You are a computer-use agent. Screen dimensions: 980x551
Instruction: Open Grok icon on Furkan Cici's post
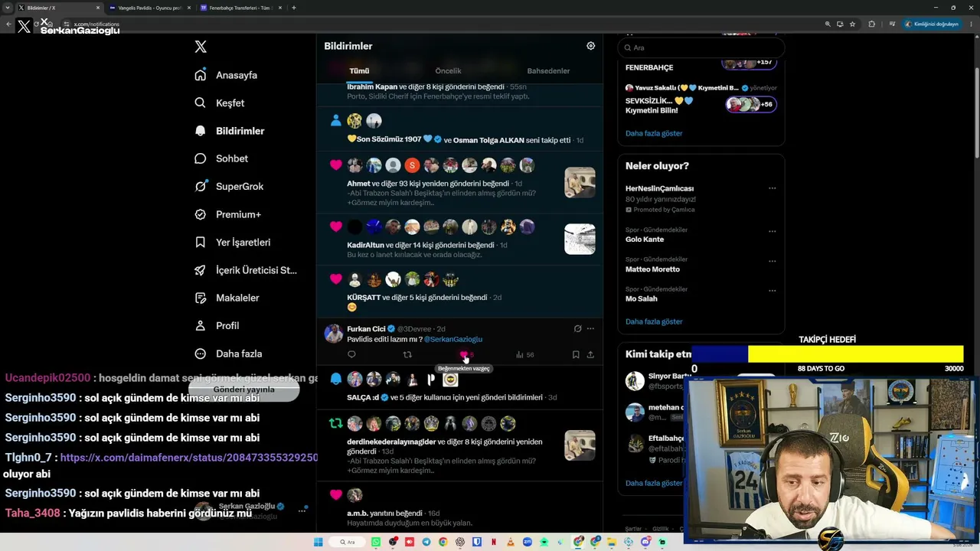coord(577,328)
